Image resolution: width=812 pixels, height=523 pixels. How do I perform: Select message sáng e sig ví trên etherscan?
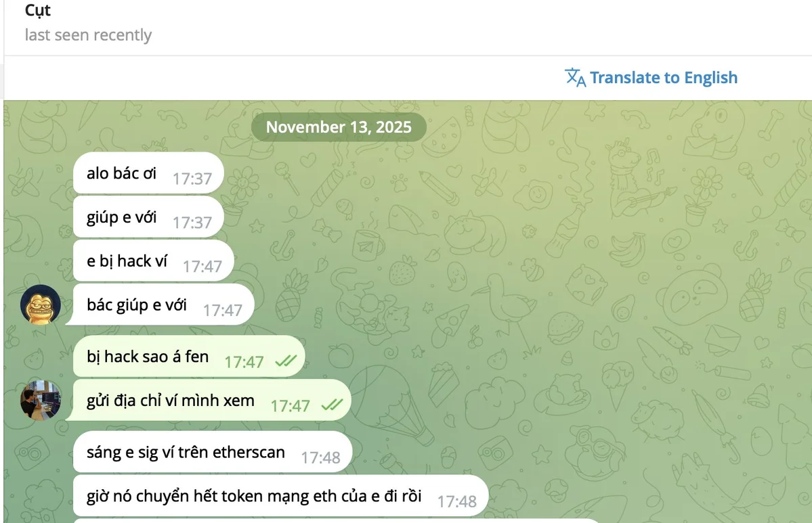[213, 452]
